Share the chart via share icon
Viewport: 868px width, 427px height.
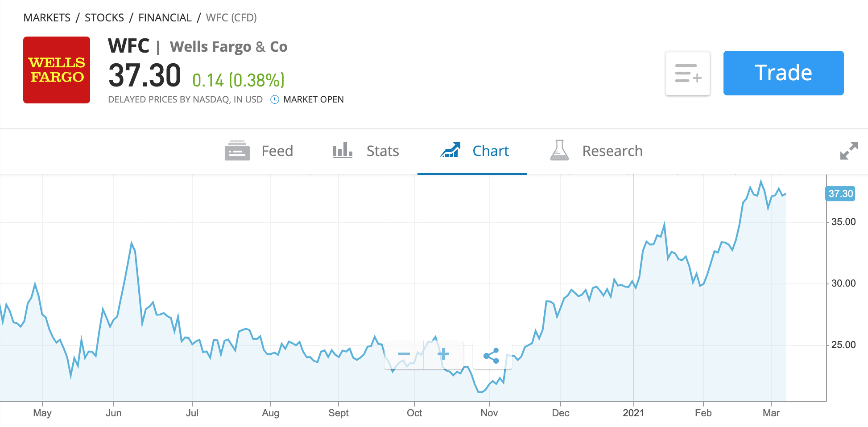(492, 355)
